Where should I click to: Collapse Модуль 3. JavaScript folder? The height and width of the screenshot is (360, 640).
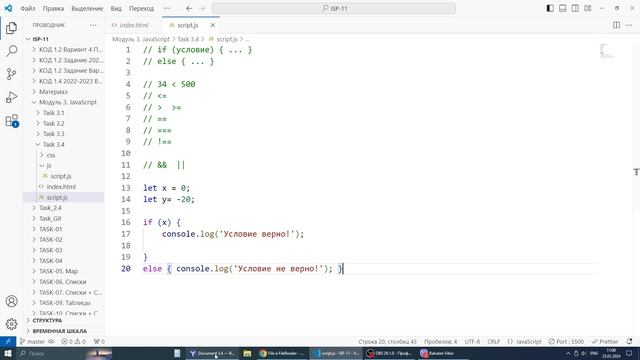click(x=64, y=102)
